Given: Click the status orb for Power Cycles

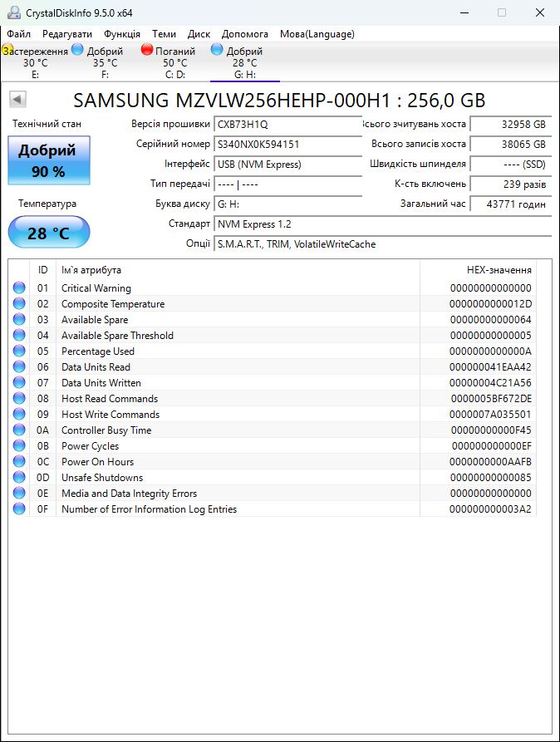Looking at the screenshot, I should pyautogui.click(x=19, y=445).
